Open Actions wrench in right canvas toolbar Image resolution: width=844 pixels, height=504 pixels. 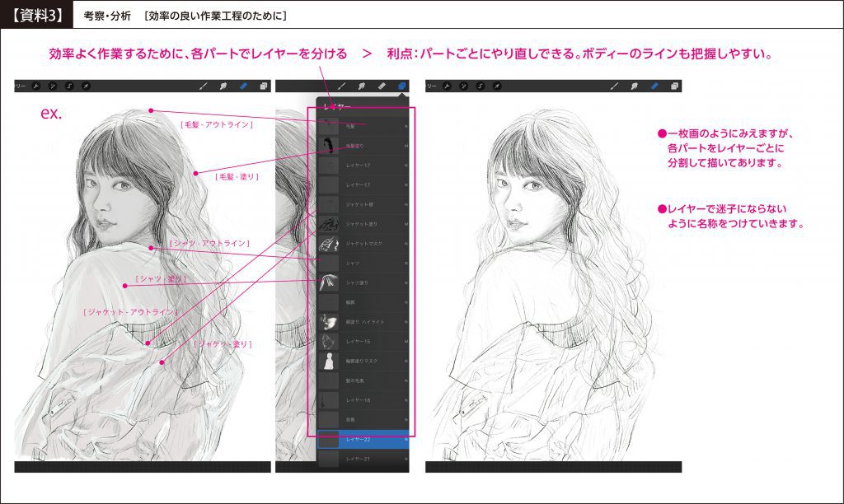pyautogui.click(x=449, y=86)
